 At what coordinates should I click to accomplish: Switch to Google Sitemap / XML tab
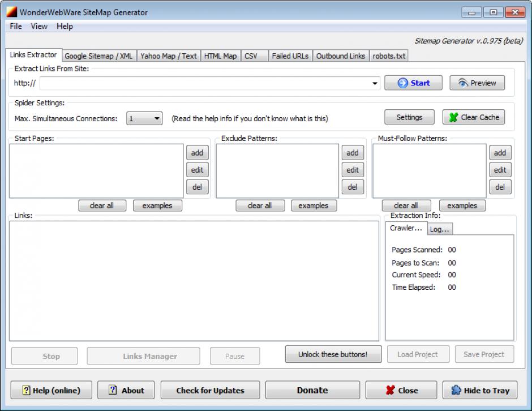[98, 56]
